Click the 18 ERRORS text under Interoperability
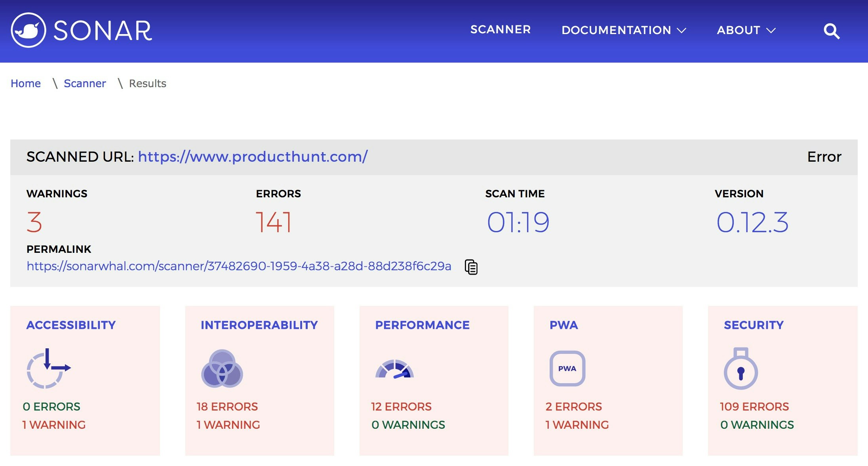The image size is (868, 466). coord(227,407)
